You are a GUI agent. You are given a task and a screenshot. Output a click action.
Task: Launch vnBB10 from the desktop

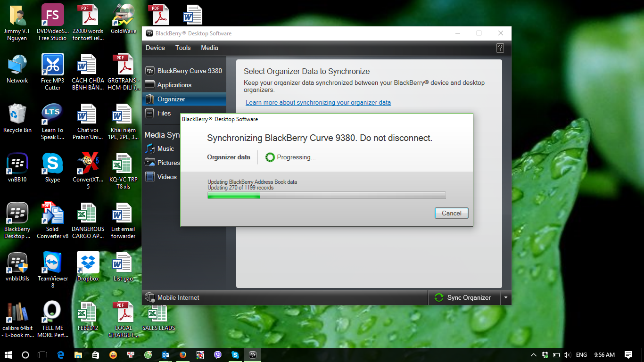[17, 168]
